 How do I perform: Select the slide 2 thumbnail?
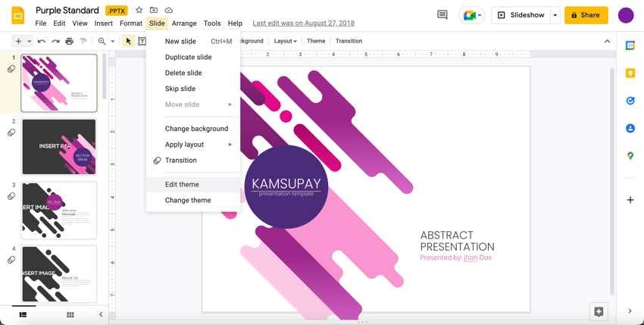58,147
